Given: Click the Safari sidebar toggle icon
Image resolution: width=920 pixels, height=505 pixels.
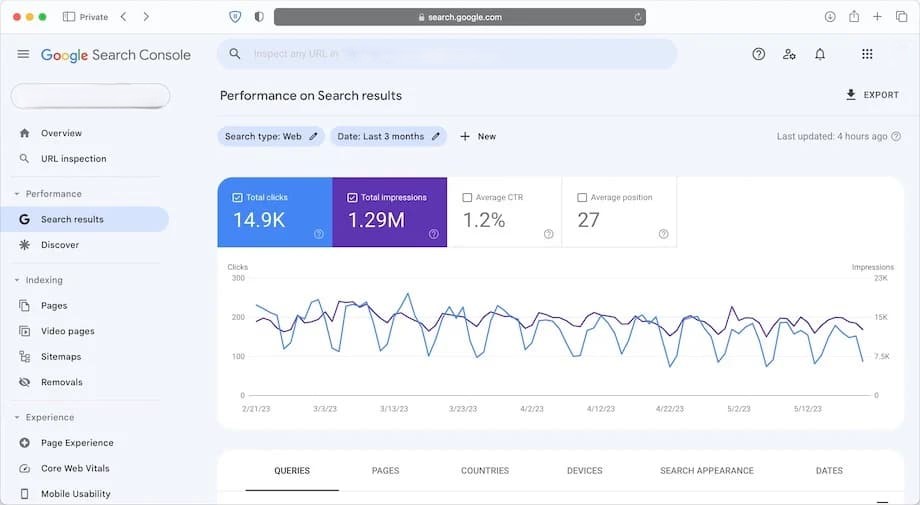Looking at the screenshot, I should 69,17.
